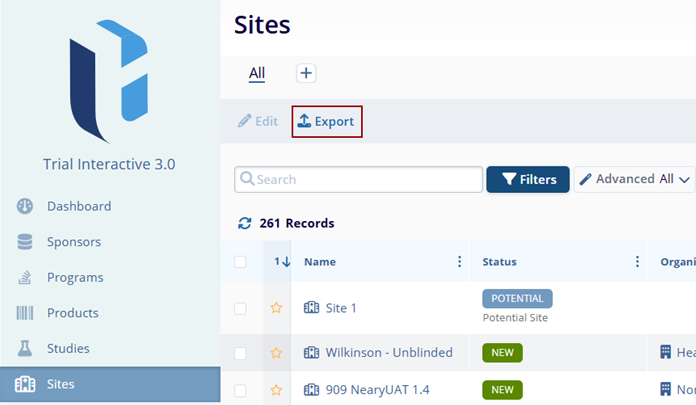Select the Site 1 row checkbox
This screenshot has height=405, width=696.
[x=240, y=308]
